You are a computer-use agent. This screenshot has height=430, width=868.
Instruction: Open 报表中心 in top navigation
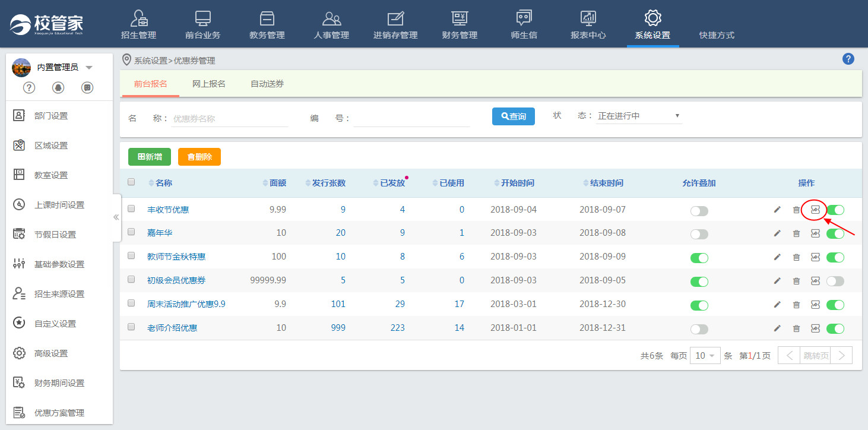[x=588, y=26]
